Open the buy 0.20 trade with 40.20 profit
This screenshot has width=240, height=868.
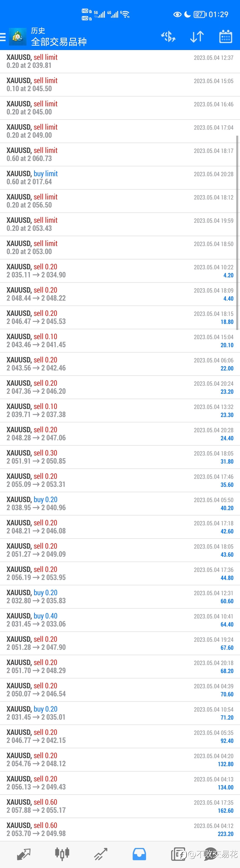120,503
